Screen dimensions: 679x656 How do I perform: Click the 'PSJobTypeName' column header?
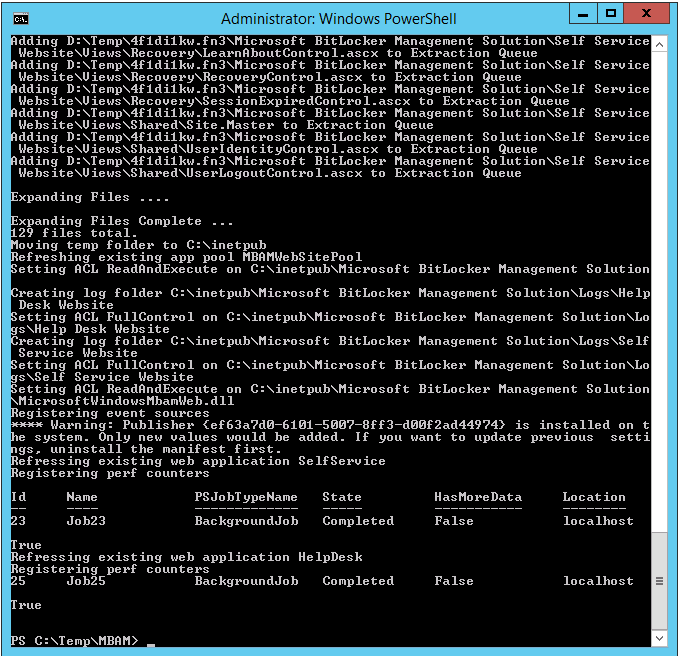[246, 497]
